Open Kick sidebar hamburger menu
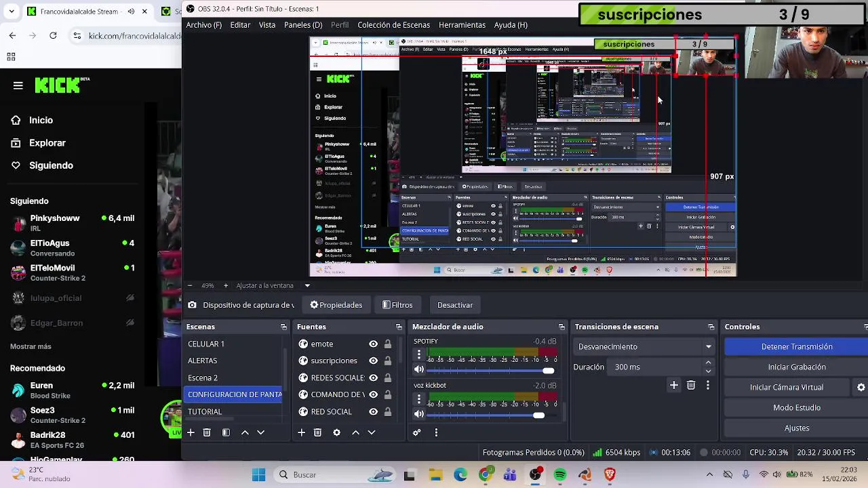Image resolution: width=868 pixels, height=488 pixels. [x=18, y=85]
